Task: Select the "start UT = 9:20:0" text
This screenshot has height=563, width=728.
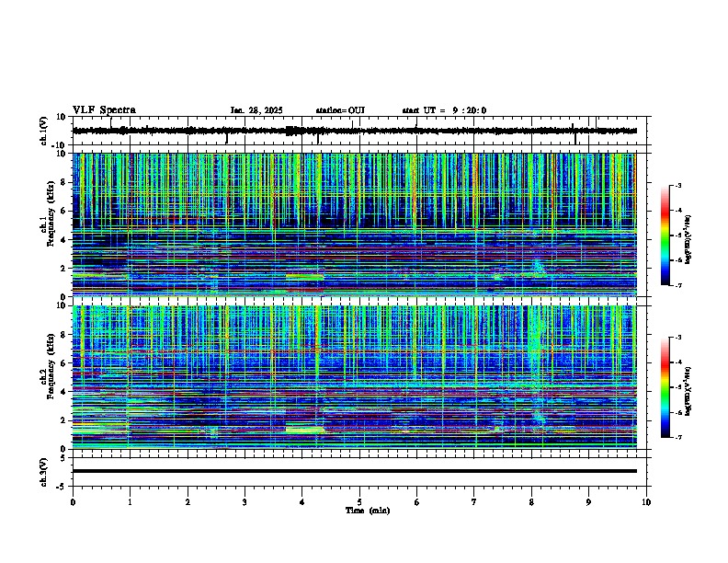Action: point(444,110)
